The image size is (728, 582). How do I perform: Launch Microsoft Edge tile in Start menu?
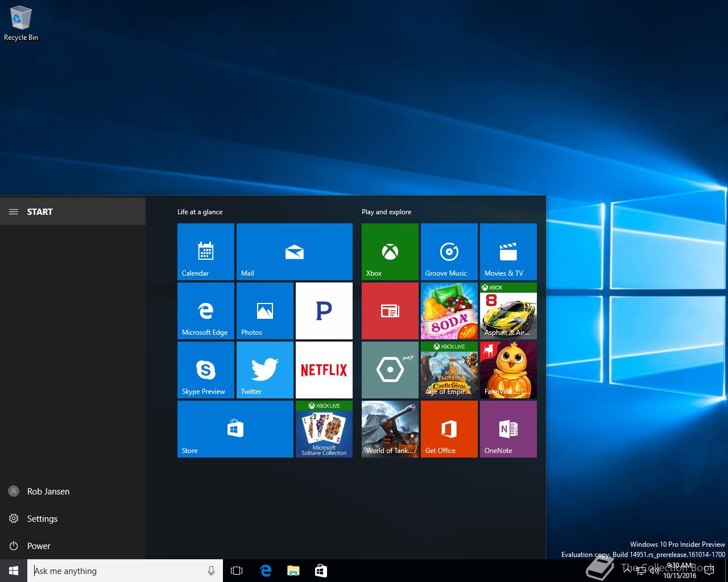206,311
